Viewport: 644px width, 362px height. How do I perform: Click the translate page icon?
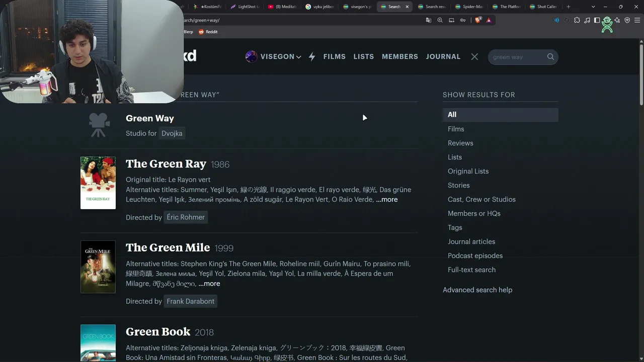click(x=429, y=20)
